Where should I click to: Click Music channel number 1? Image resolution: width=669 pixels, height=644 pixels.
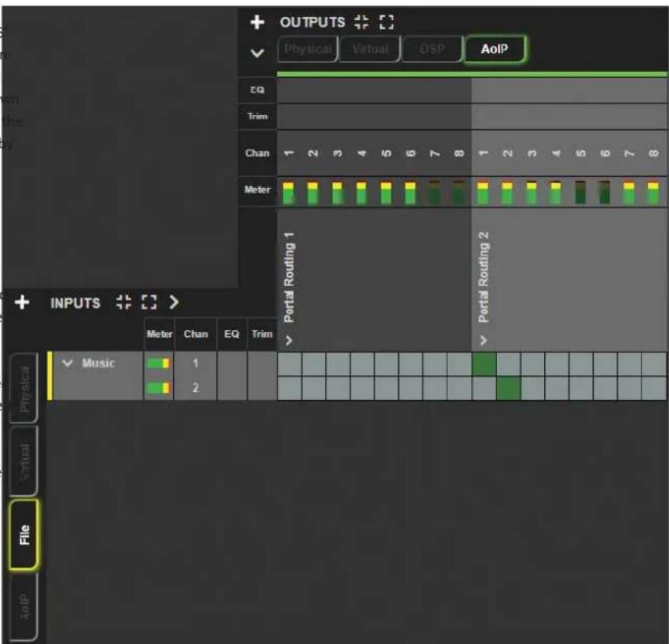(196, 363)
